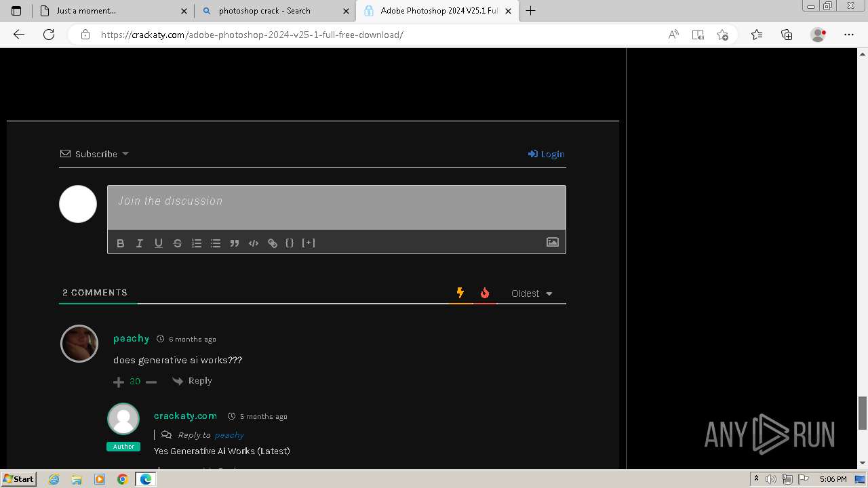Click the Login link
This screenshot has height=488, width=868.
click(547, 154)
